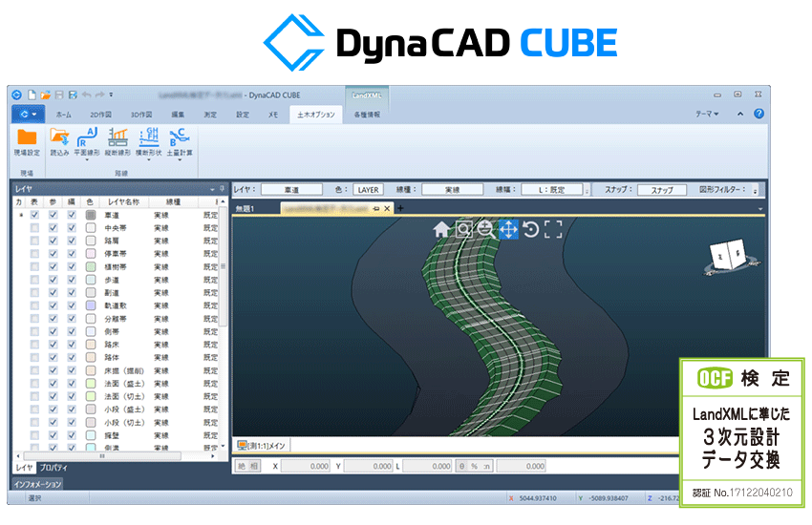This screenshot has width=812, height=525.
Task: Toggle the 参 checkbox for the 植樹帯 layer
Action: click(53, 266)
